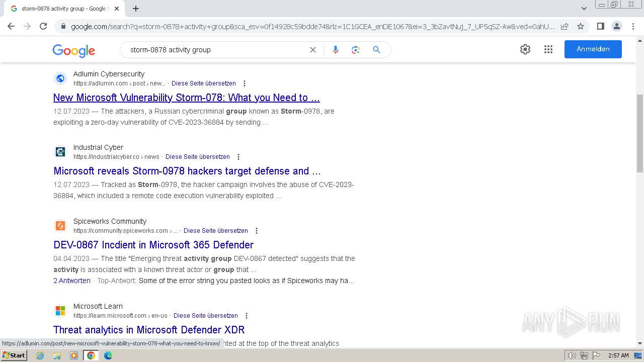The height and width of the screenshot is (362, 644).
Task: Close the storm-0878 activity group tab
Action: tap(117, 9)
